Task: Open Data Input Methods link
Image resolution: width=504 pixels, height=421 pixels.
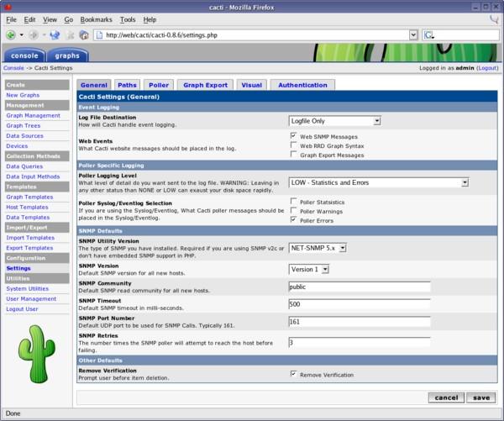Action: pos(33,176)
